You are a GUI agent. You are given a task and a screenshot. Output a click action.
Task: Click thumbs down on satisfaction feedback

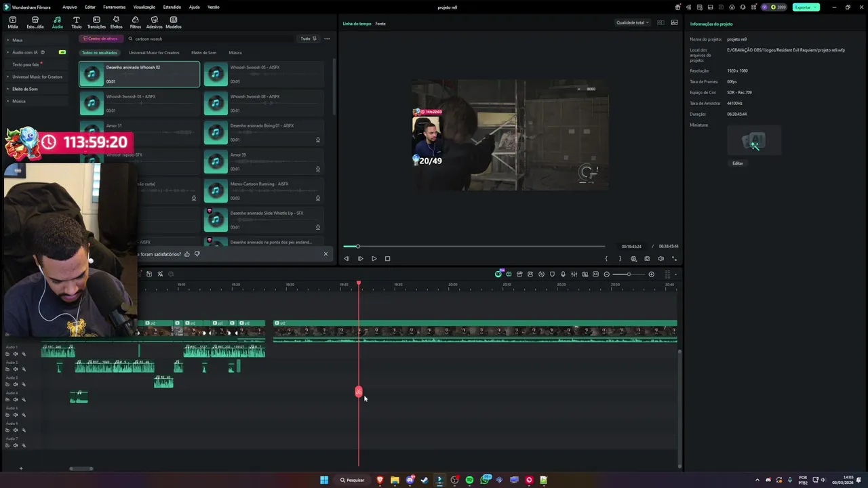pyautogui.click(x=197, y=254)
